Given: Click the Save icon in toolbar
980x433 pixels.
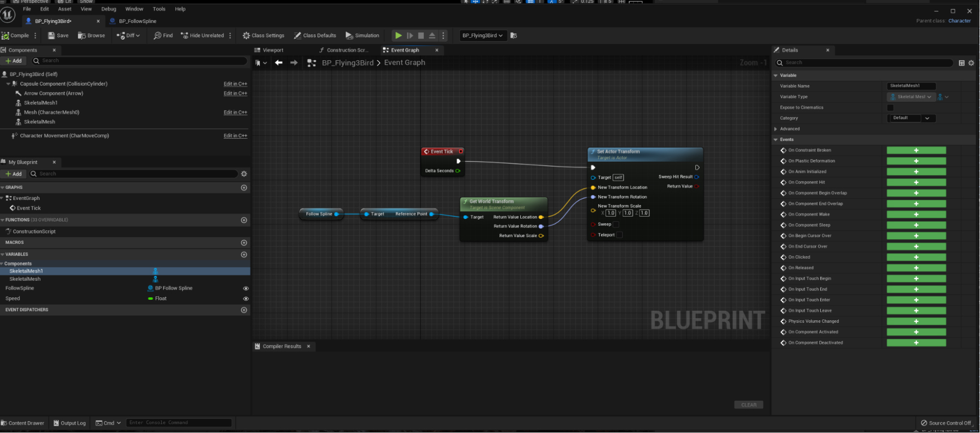Looking at the screenshot, I should pyautogui.click(x=51, y=36).
